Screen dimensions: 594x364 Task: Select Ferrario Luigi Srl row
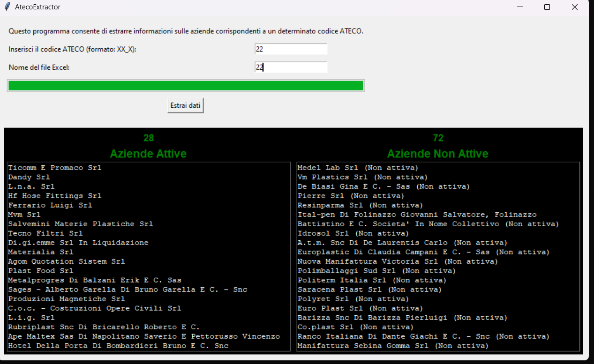point(149,205)
